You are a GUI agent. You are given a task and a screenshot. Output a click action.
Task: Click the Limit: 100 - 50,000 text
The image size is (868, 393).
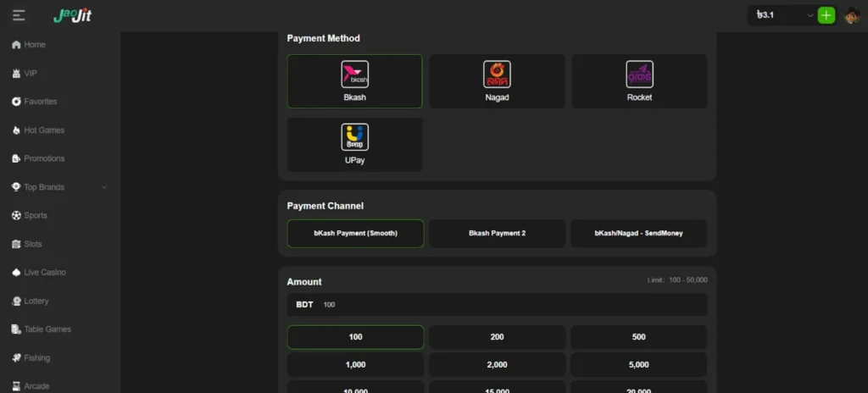(677, 280)
